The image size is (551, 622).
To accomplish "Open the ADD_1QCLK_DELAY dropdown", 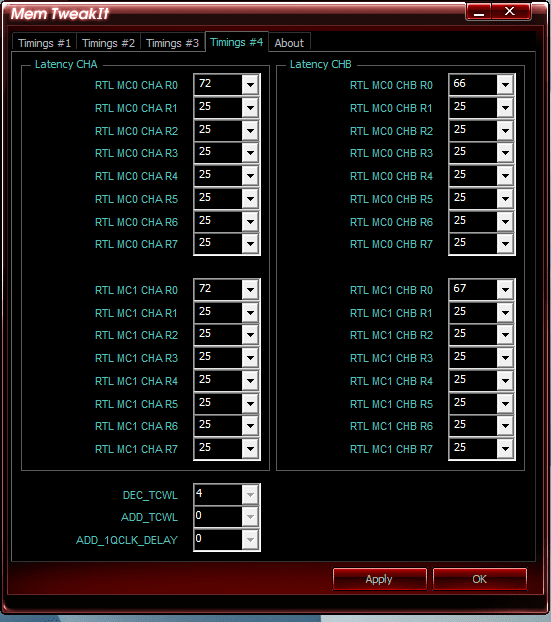I will (x=250, y=540).
